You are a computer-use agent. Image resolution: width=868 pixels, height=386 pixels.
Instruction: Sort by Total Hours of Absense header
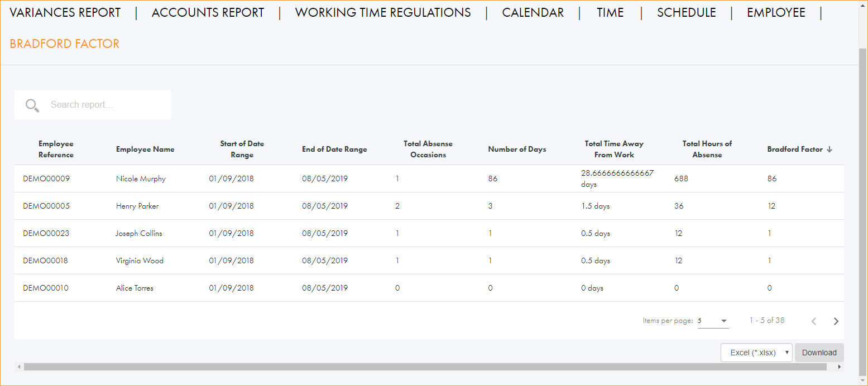pyautogui.click(x=707, y=149)
